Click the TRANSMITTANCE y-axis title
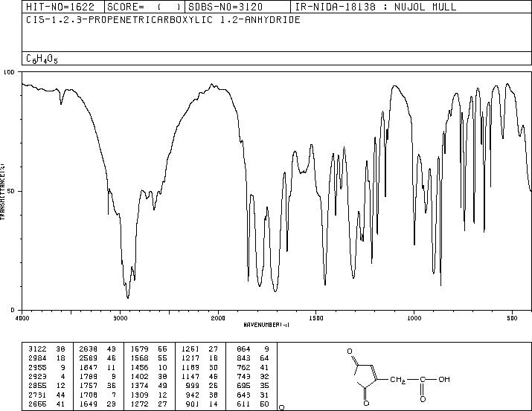This screenshot has width=532, height=411. pyautogui.click(x=2, y=191)
